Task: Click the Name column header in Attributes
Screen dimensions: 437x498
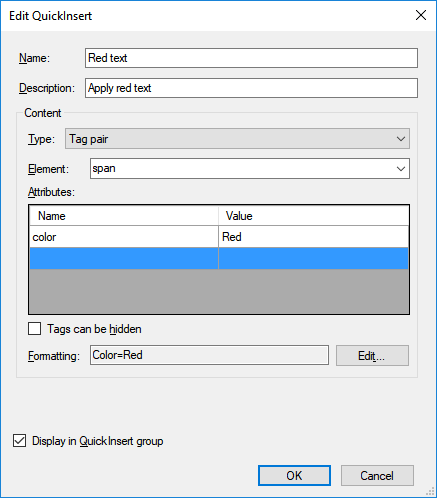Action: point(124,216)
